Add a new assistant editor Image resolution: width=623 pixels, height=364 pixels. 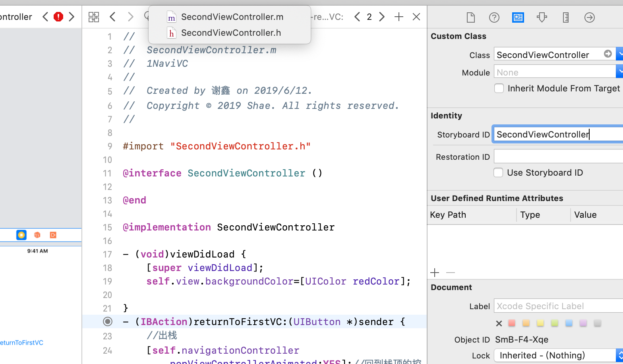point(399,17)
